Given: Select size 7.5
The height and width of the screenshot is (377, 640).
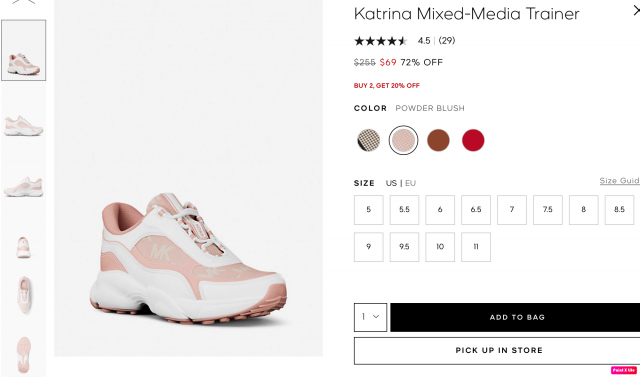Looking at the screenshot, I should pos(547,210).
